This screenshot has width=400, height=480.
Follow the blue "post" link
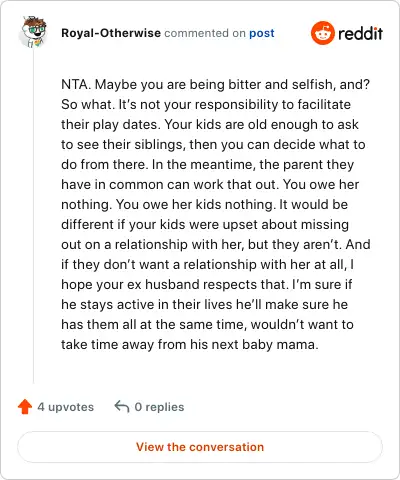(x=262, y=33)
